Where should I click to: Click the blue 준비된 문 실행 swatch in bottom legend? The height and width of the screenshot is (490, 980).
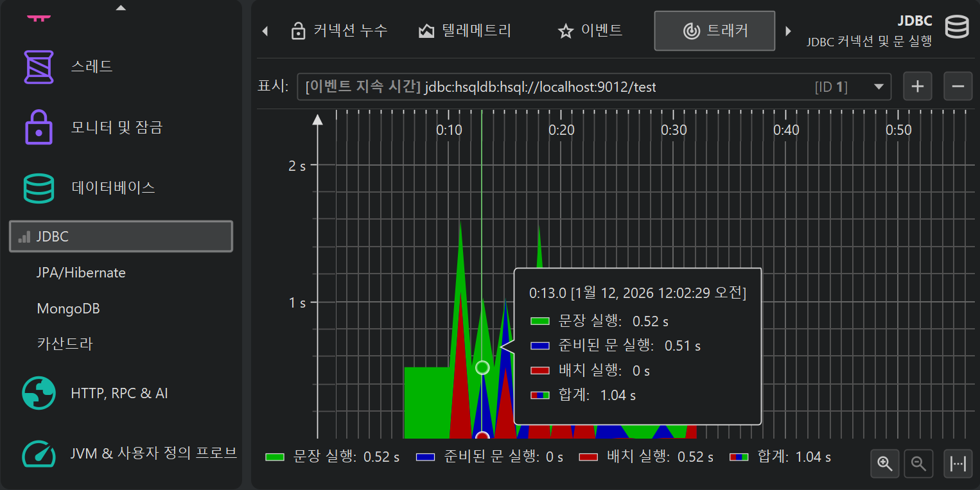click(426, 457)
